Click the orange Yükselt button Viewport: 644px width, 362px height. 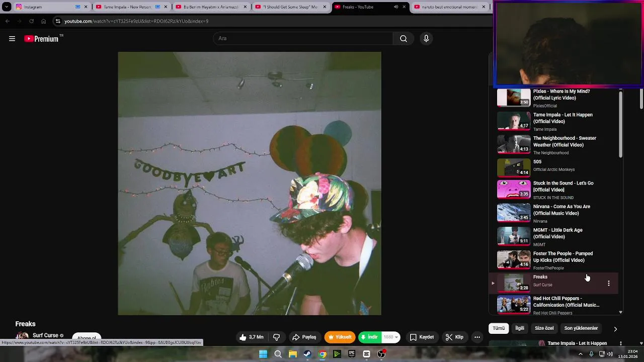tap(340, 337)
